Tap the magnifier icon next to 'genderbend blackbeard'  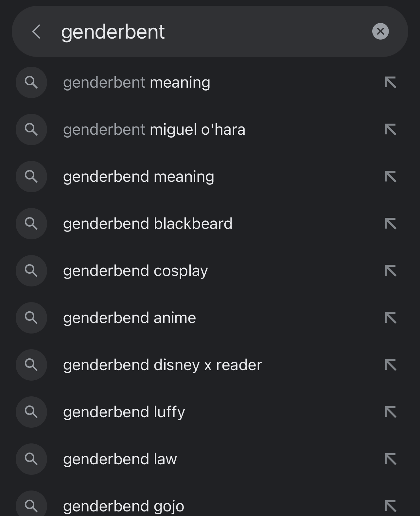(x=31, y=224)
